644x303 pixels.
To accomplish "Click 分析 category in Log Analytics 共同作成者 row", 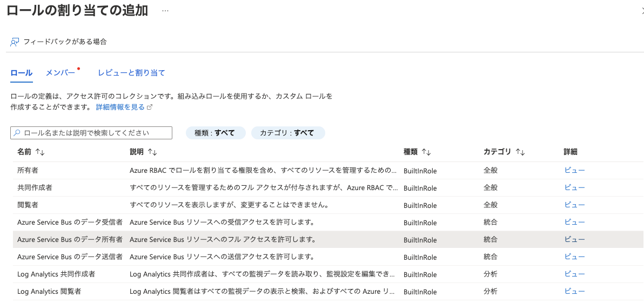I will click(491, 274).
